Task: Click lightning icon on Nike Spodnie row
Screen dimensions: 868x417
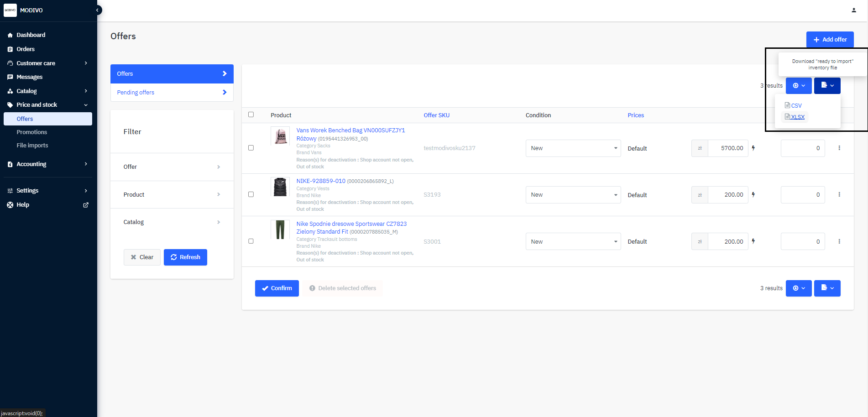Action: pyautogui.click(x=753, y=241)
